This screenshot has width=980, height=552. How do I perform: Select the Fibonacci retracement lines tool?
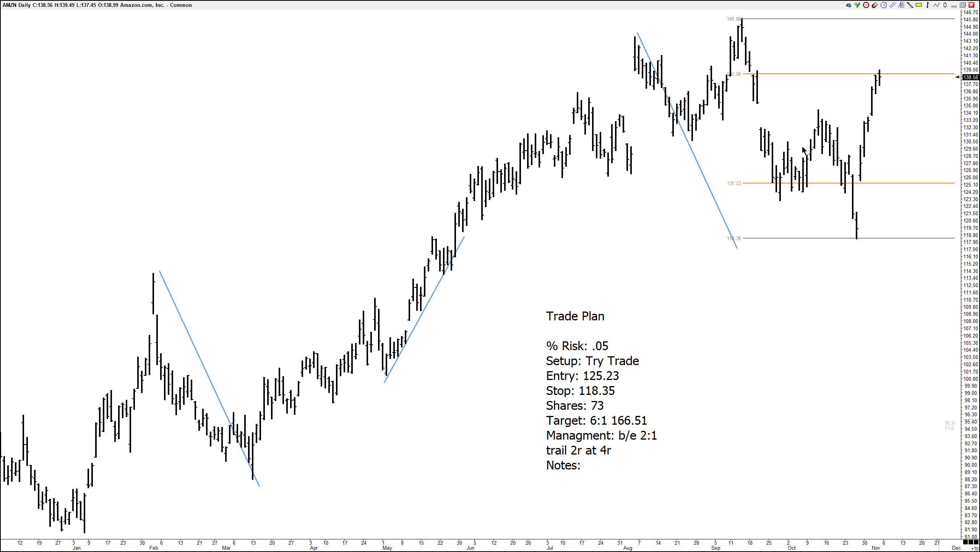pyautogui.click(x=901, y=5)
